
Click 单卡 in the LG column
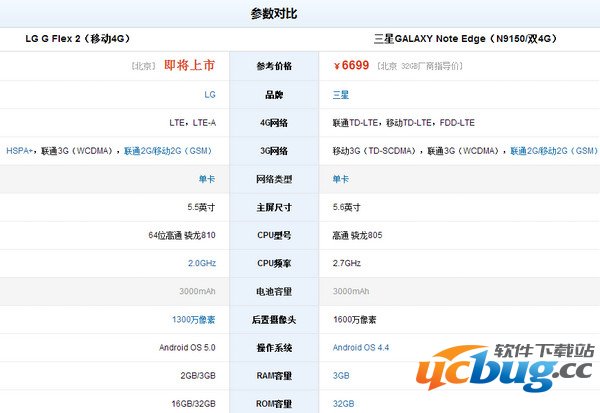click(206, 179)
